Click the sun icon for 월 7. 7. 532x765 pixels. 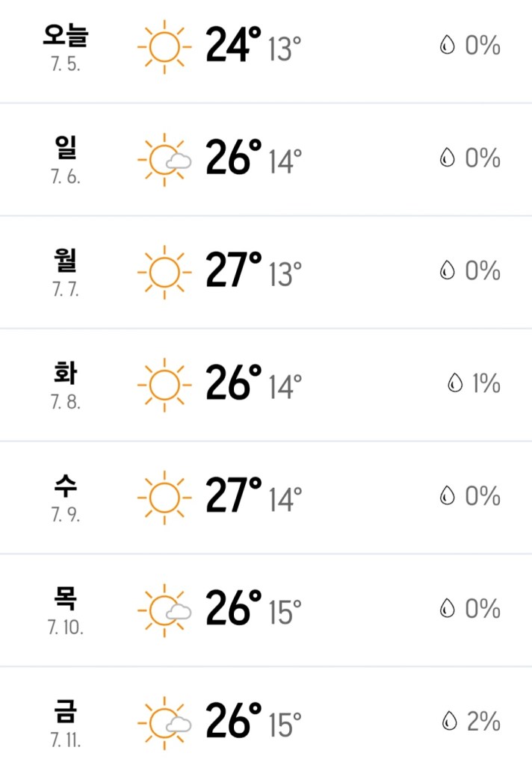164,271
